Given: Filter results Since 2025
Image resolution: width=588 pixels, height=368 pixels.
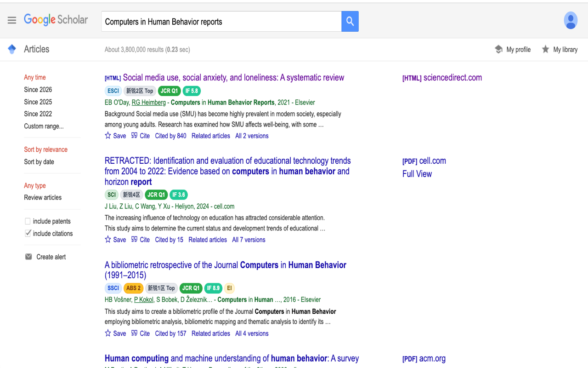Looking at the screenshot, I should point(38,102).
